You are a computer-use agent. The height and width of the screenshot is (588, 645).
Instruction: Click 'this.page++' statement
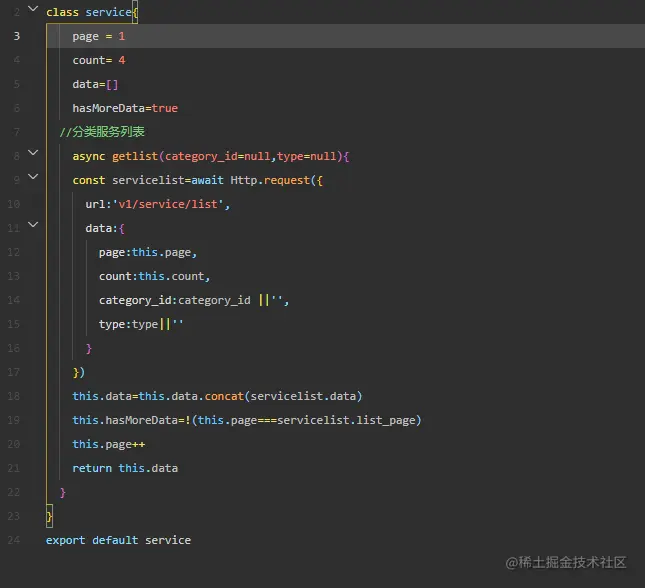(109, 444)
